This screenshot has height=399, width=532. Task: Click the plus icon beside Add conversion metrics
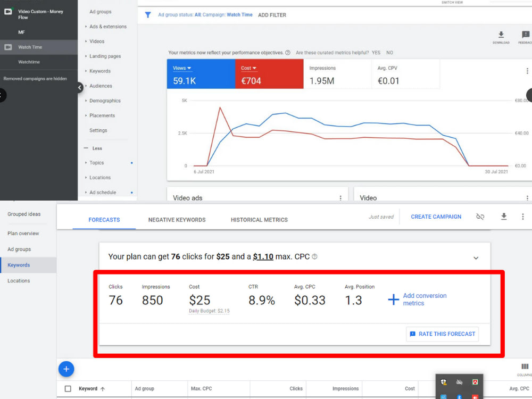pyautogui.click(x=393, y=300)
